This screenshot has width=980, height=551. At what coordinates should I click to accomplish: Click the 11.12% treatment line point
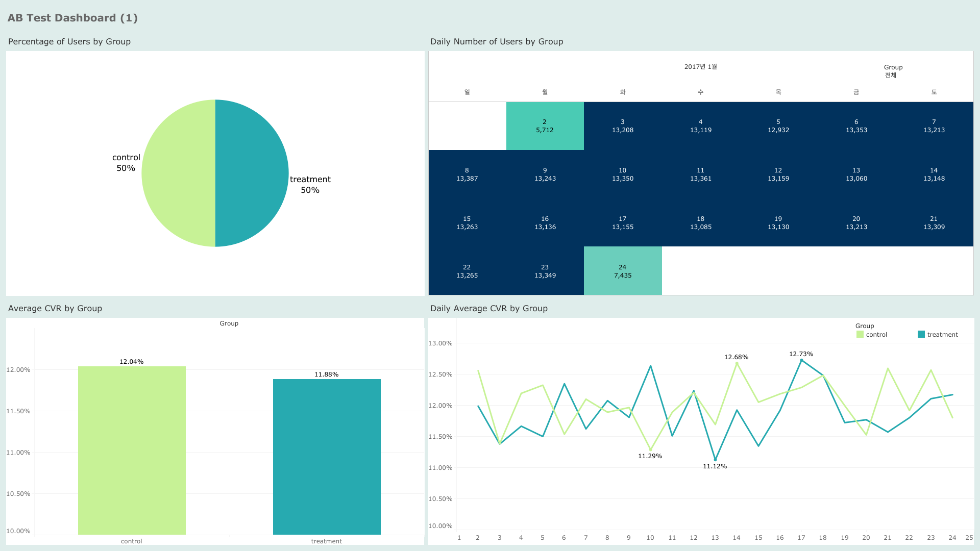point(715,460)
